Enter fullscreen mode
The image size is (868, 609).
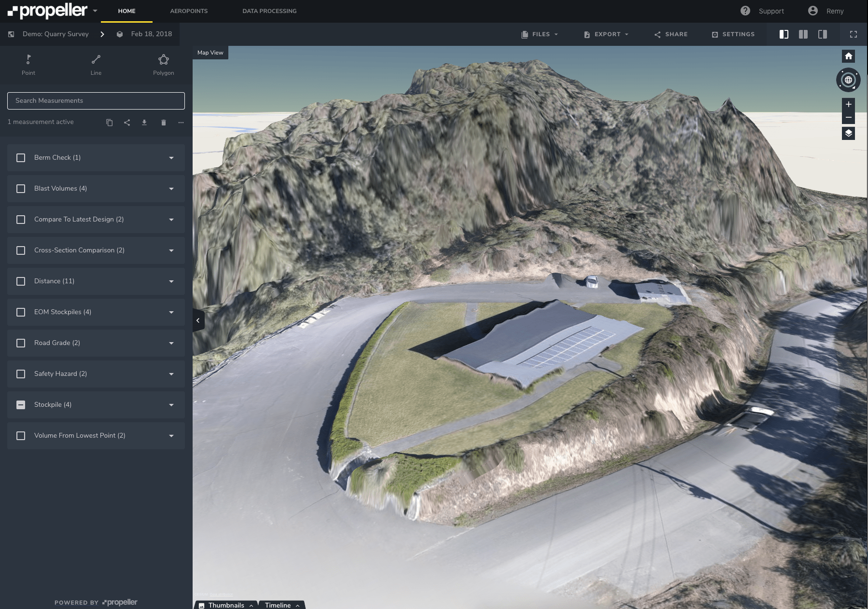[853, 34]
